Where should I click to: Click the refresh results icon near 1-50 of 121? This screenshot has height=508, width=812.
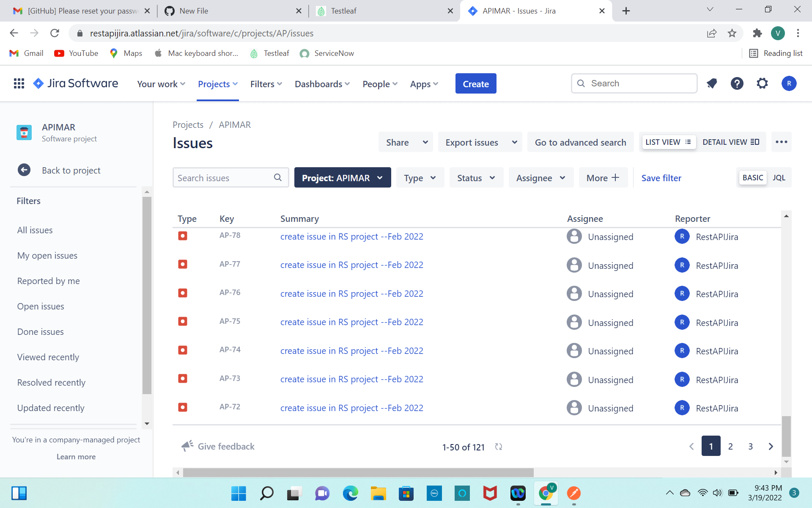499,447
